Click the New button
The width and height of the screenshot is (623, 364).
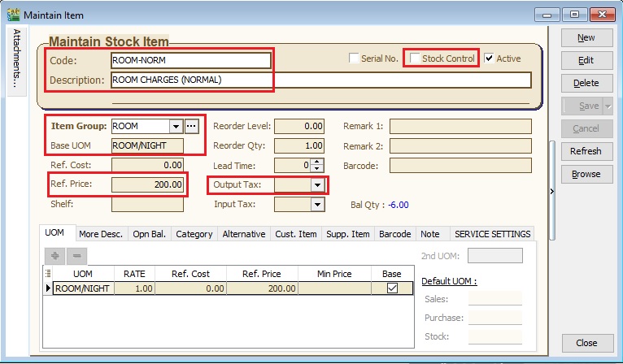(586, 37)
